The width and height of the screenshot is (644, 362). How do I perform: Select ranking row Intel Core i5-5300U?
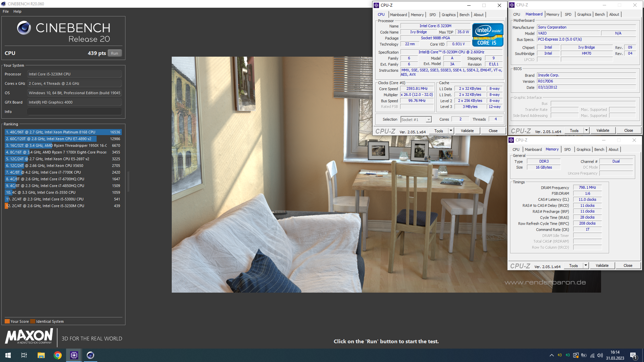click(x=63, y=199)
